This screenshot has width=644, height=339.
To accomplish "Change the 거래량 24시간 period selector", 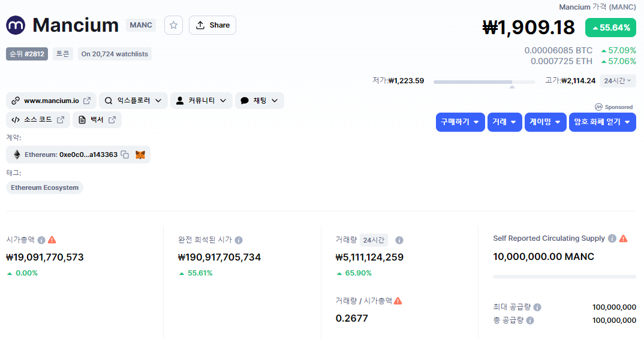I will (374, 240).
